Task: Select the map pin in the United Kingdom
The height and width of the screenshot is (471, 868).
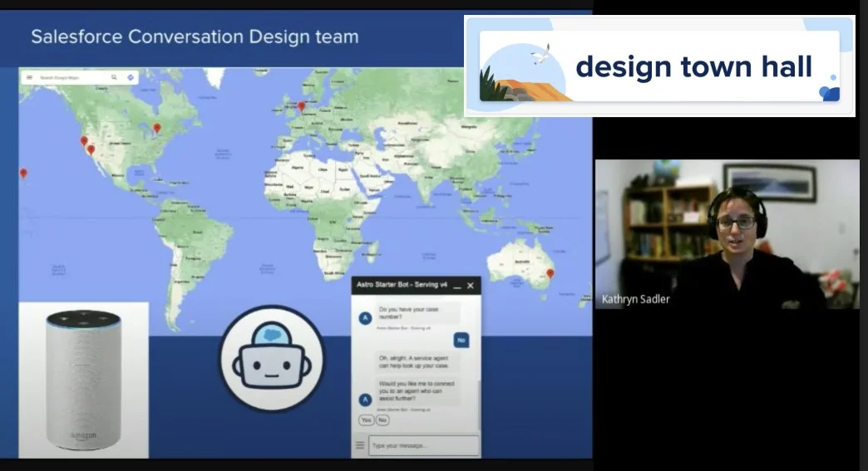Action: click(301, 106)
